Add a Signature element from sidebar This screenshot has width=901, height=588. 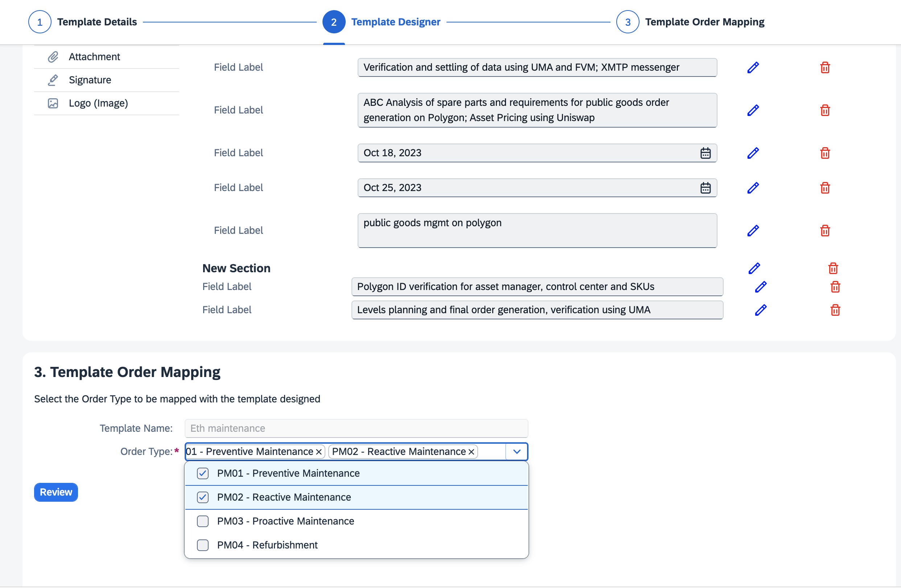pyautogui.click(x=90, y=80)
